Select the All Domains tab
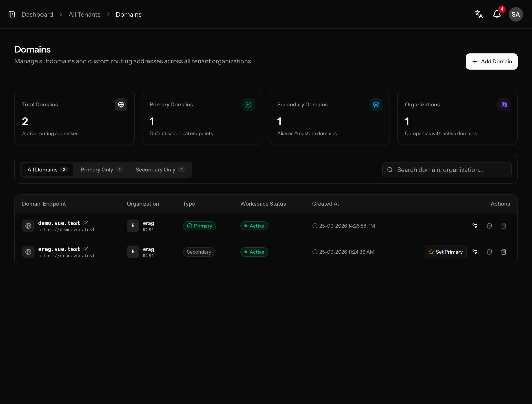Image resolution: width=532 pixels, height=404 pixels. pos(47,170)
